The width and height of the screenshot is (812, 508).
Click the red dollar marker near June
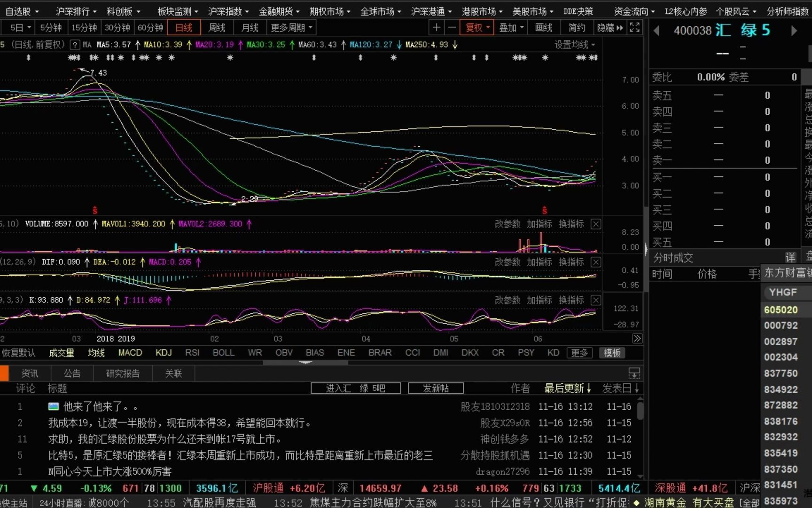coord(545,210)
